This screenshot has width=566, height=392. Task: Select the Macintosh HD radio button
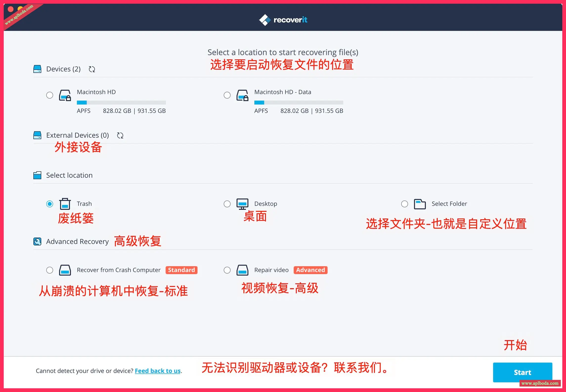pos(50,95)
